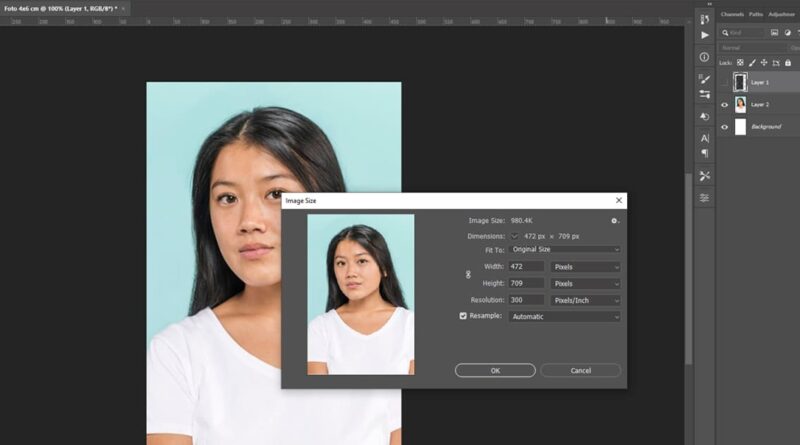Open the Properties panel info icon
This screenshot has width=800, height=445.
click(x=704, y=57)
